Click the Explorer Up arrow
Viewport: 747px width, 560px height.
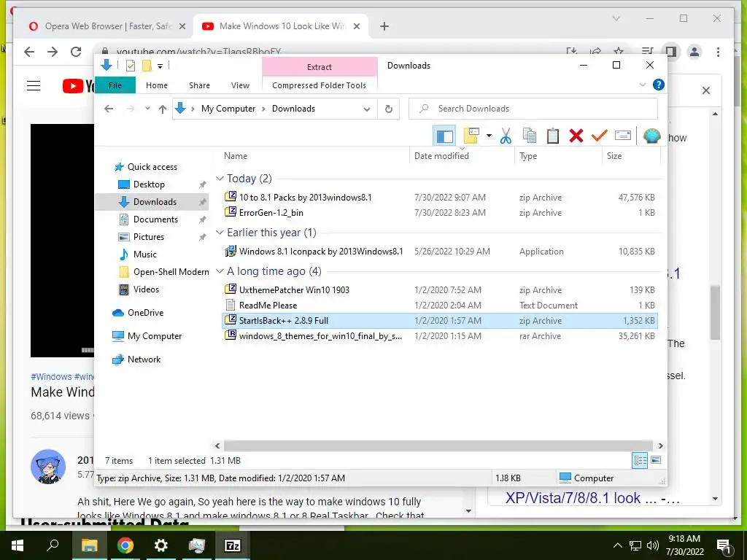click(x=163, y=109)
